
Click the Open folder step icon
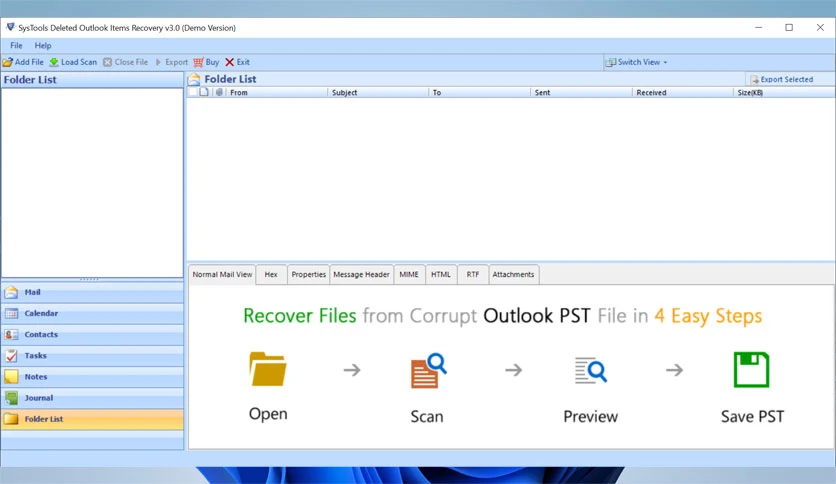point(268,369)
